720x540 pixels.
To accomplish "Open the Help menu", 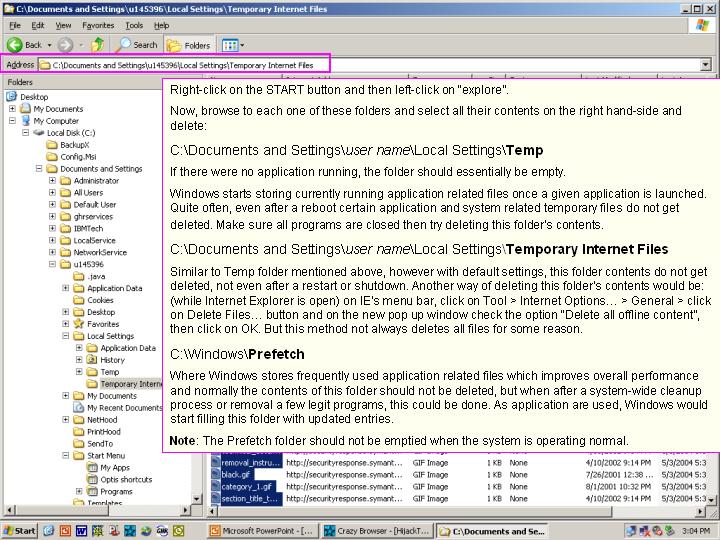I will [161, 26].
